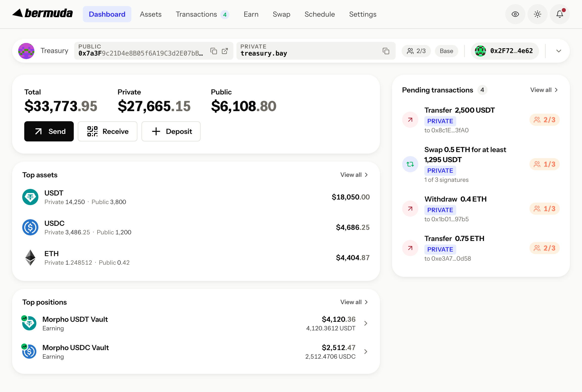Click the 0x2F72...4e62 wallet chip

(x=505, y=51)
